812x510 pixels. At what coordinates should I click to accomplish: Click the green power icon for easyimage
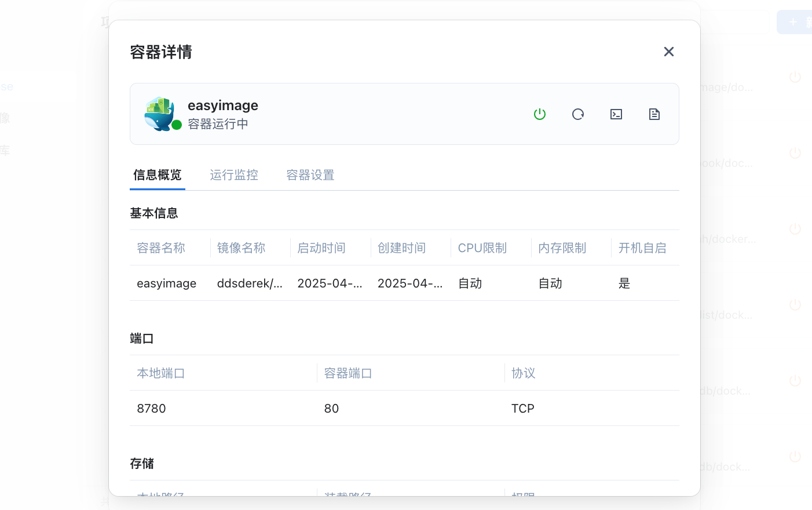tap(540, 114)
